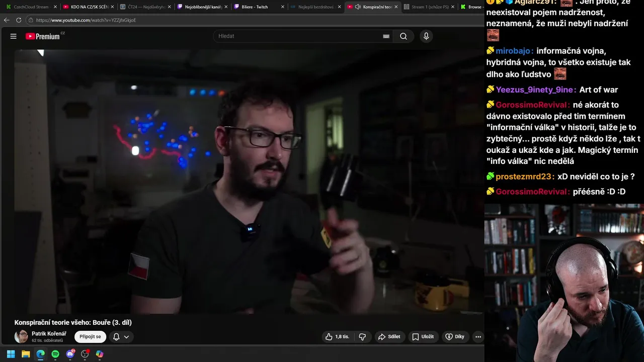Close the Konspirační teorie tab
The width and height of the screenshot is (644, 362).
click(396, 7)
